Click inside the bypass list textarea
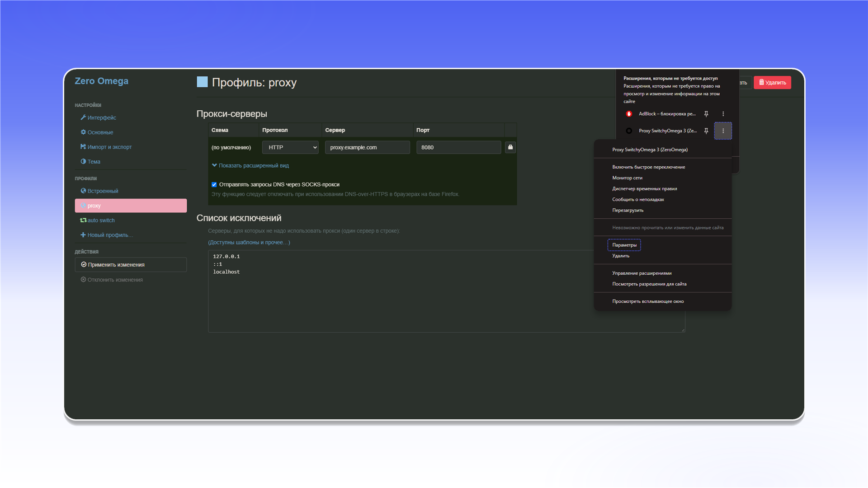 tap(446, 291)
